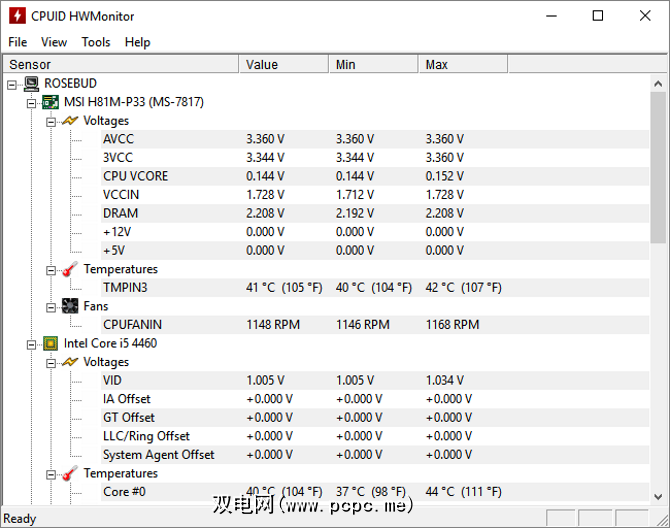Select the +12V row
This screenshot has width=670, height=528.
point(375,232)
